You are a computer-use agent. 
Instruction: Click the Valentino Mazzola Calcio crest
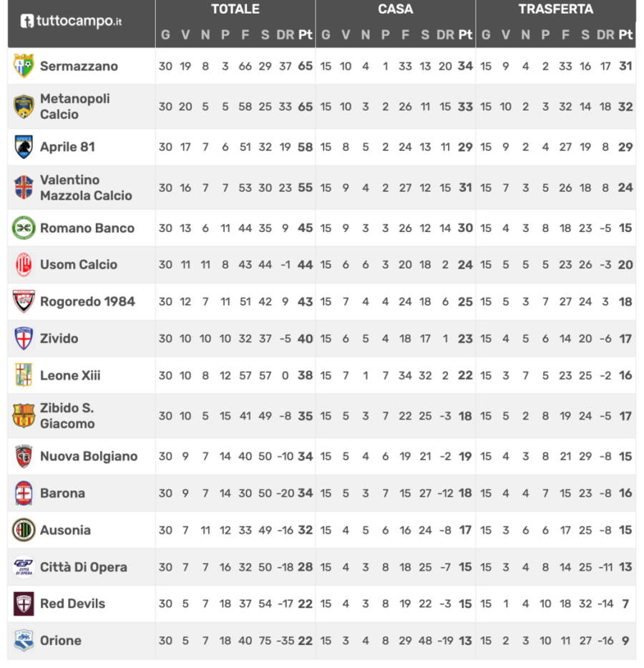pyautogui.click(x=24, y=188)
